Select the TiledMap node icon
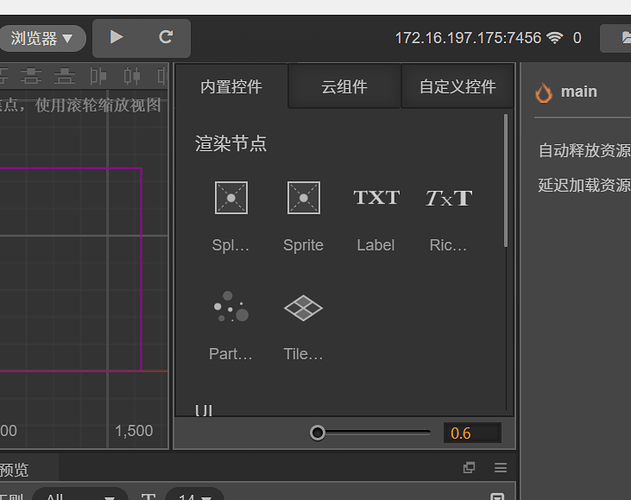The image size is (631, 500). point(303,307)
